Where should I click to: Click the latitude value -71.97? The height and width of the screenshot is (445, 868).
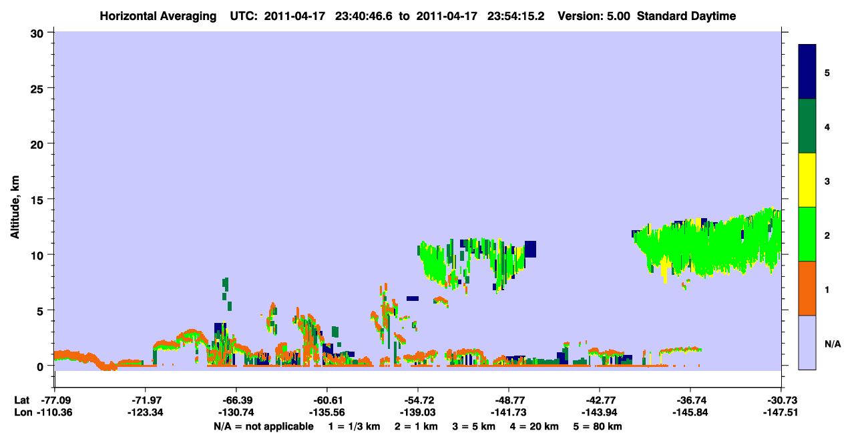tap(145, 400)
